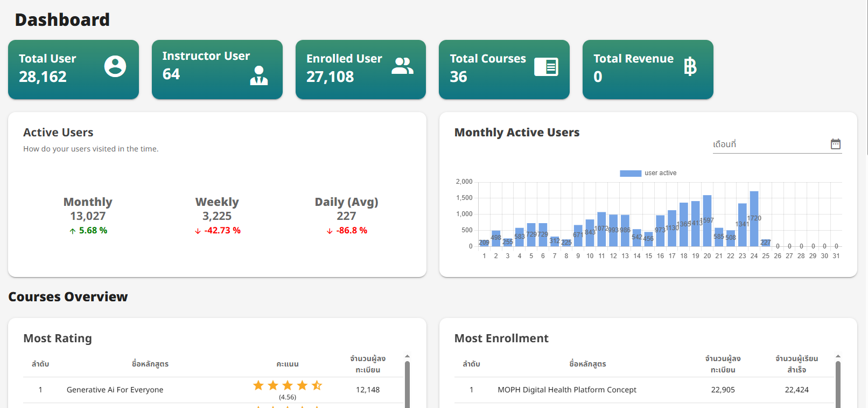
Task: Open the calendar icon in month picker
Action: coord(835,144)
